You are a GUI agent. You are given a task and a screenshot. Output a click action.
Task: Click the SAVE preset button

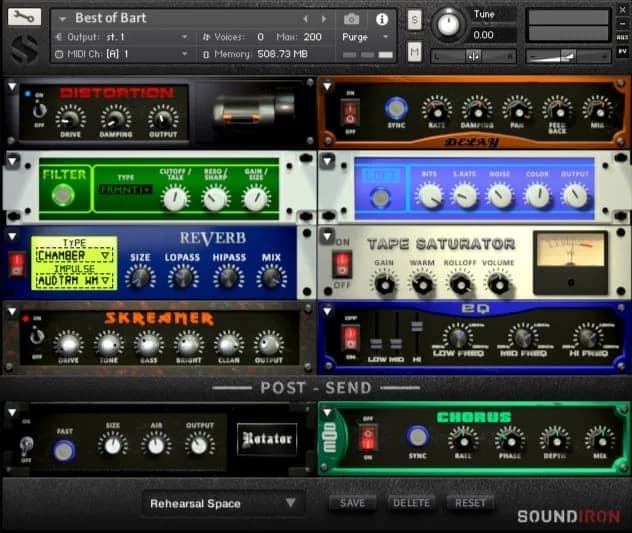(x=352, y=503)
